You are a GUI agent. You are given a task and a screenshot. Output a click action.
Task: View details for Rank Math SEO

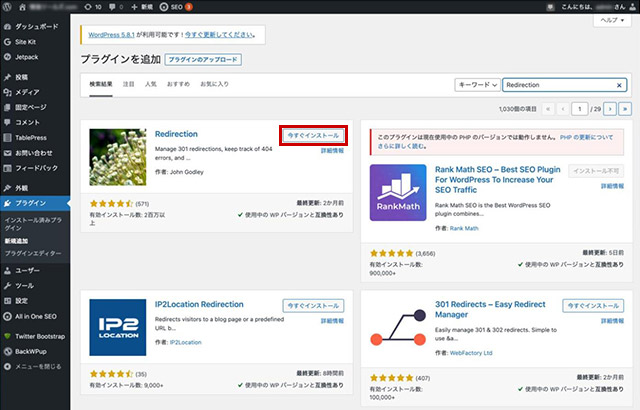612,186
